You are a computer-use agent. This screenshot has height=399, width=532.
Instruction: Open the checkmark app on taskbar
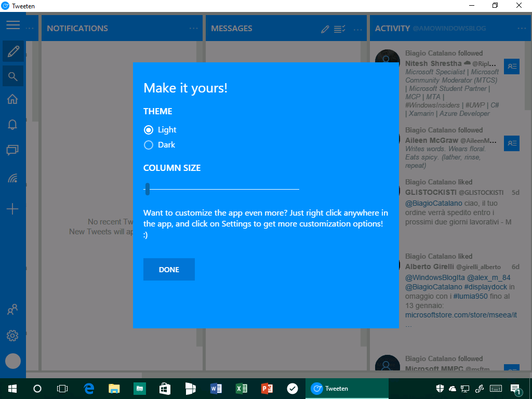click(x=292, y=389)
